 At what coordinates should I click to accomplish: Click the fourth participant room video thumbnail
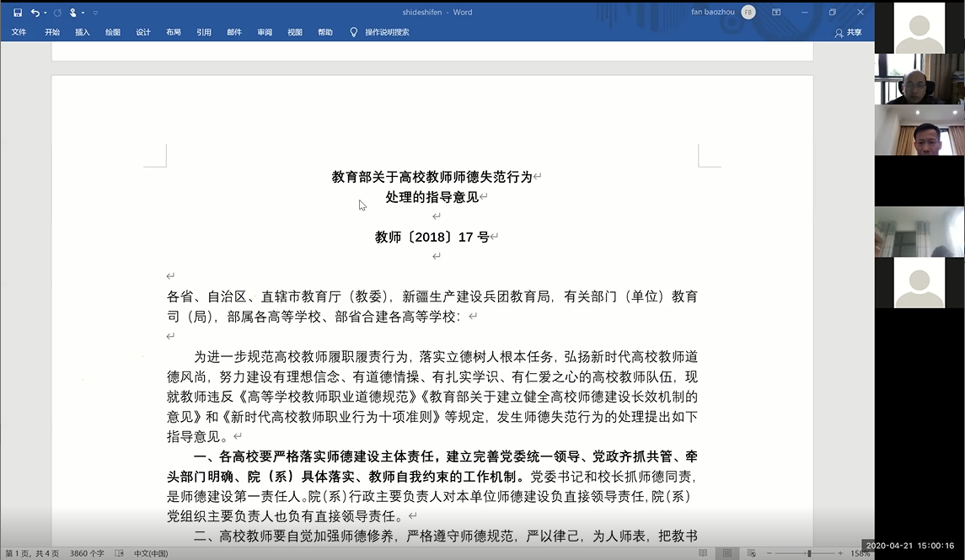click(x=919, y=232)
